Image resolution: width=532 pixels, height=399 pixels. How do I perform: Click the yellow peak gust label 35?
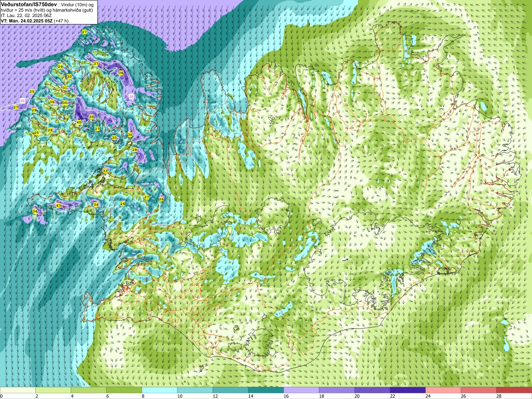91,117
